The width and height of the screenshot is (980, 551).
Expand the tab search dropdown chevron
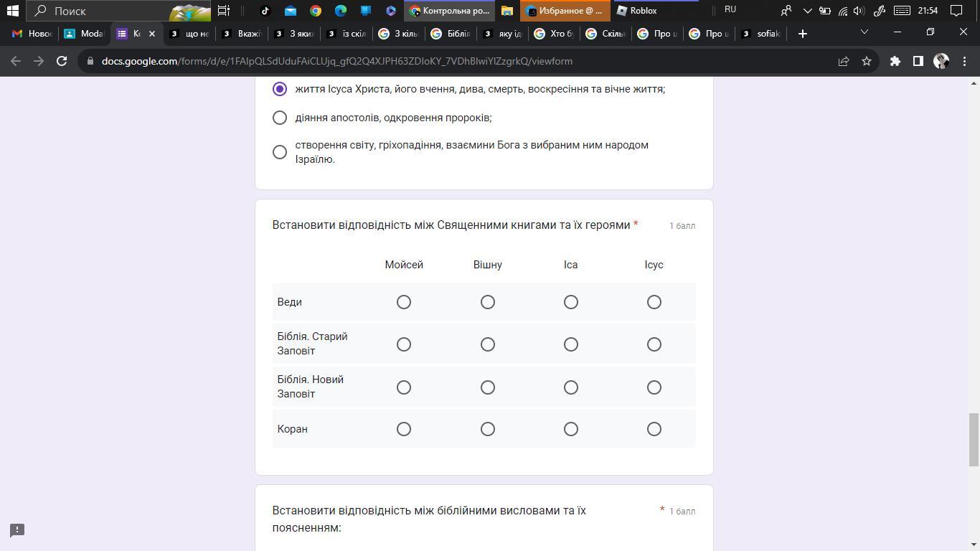point(864,32)
